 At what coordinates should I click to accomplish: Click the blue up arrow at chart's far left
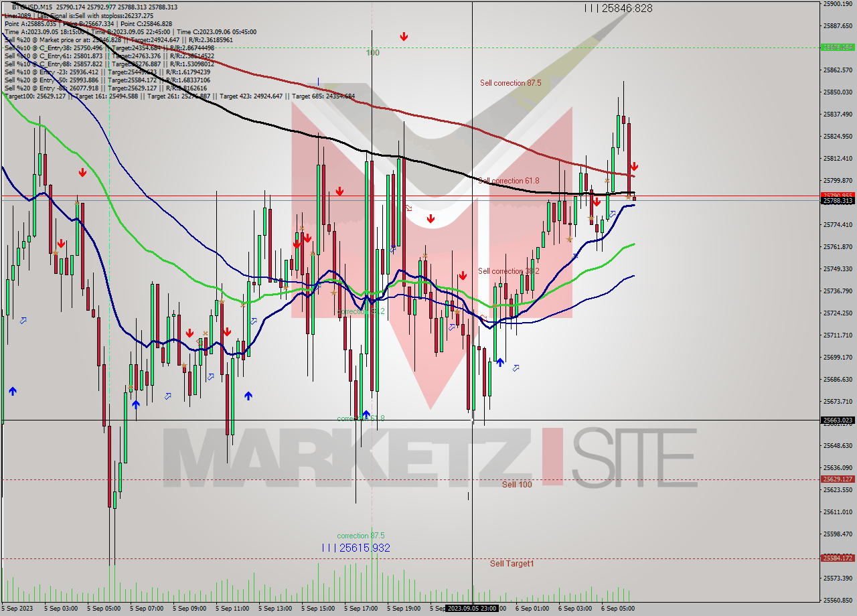(12, 391)
